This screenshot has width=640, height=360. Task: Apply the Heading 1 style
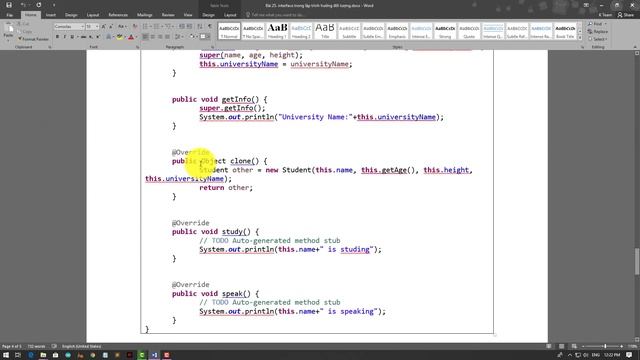tap(277, 31)
